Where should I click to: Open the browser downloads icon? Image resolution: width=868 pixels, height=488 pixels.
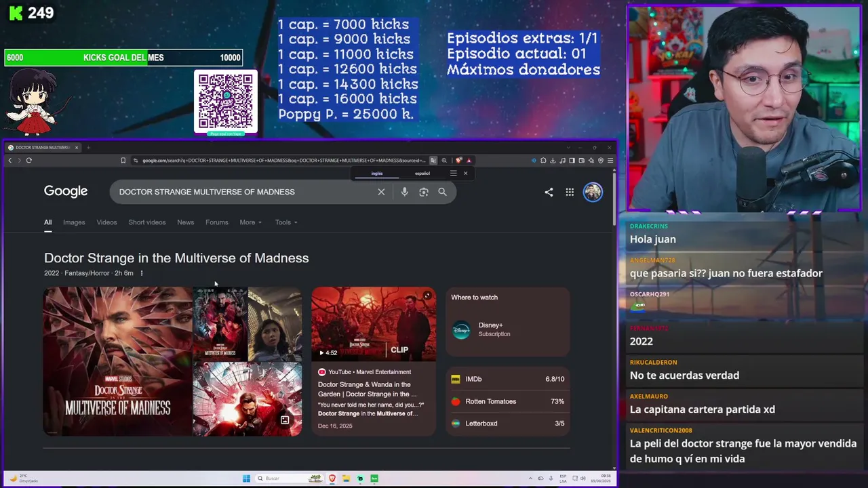(x=553, y=161)
